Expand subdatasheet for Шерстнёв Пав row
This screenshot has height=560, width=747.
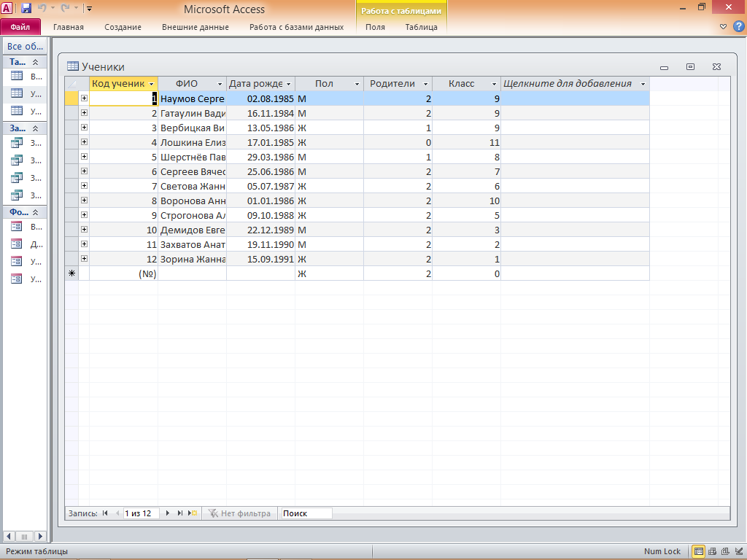click(x=84, y=156)
